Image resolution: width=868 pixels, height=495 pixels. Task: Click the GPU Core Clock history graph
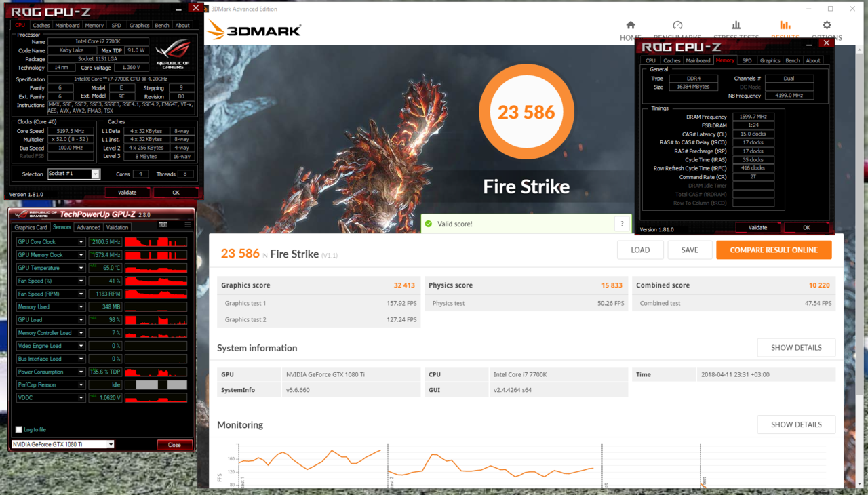point(156,242)
